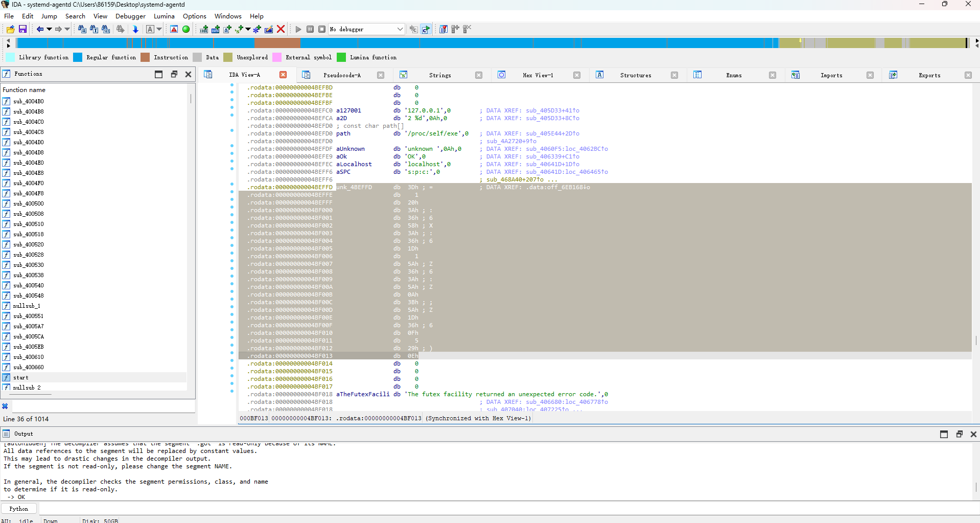The image size is (980, 523).
Task: Click the binoculars text search icon
Action: [94, 29]
